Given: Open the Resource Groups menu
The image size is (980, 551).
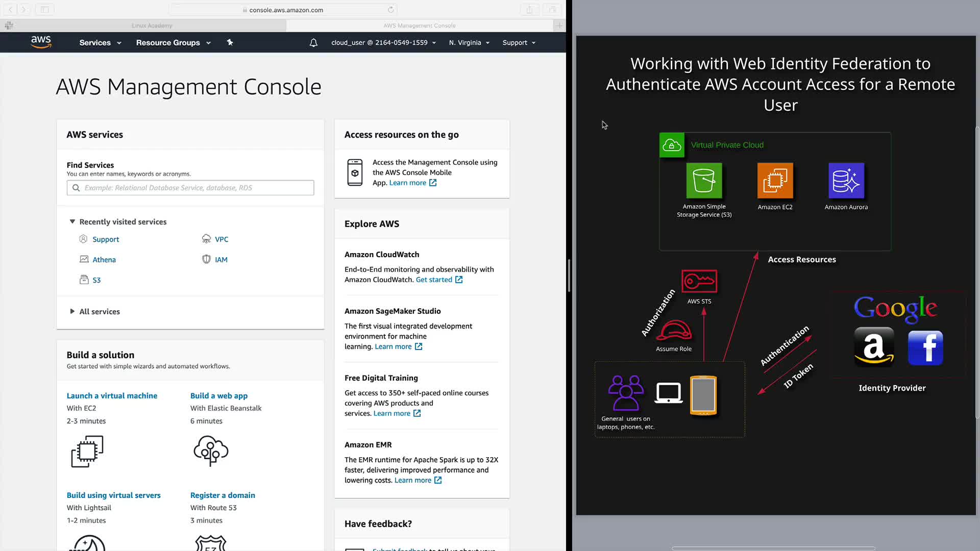Looking at the screenshot, I should (x=173, y=43).
